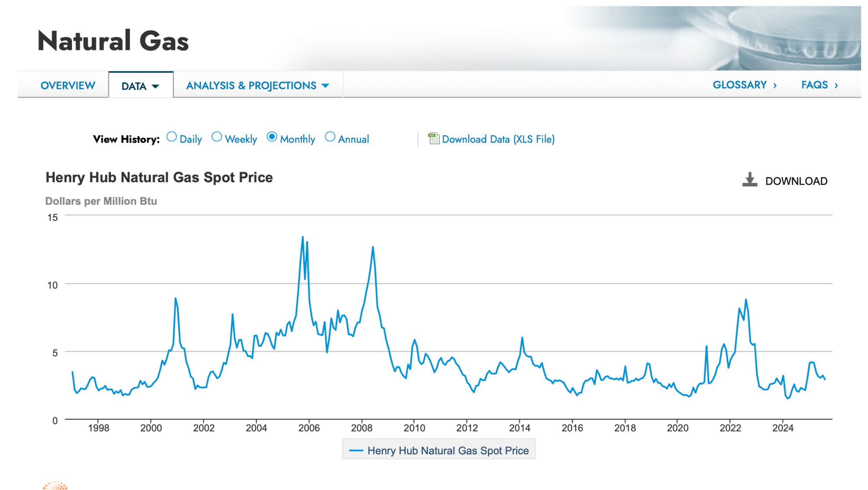This screenshot has width=868, height=490.
Task: Open the Overview tab
Action: click(68, 86)
